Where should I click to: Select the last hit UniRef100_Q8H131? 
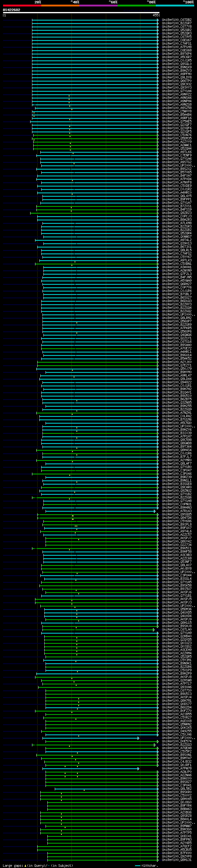coord(177,860)
